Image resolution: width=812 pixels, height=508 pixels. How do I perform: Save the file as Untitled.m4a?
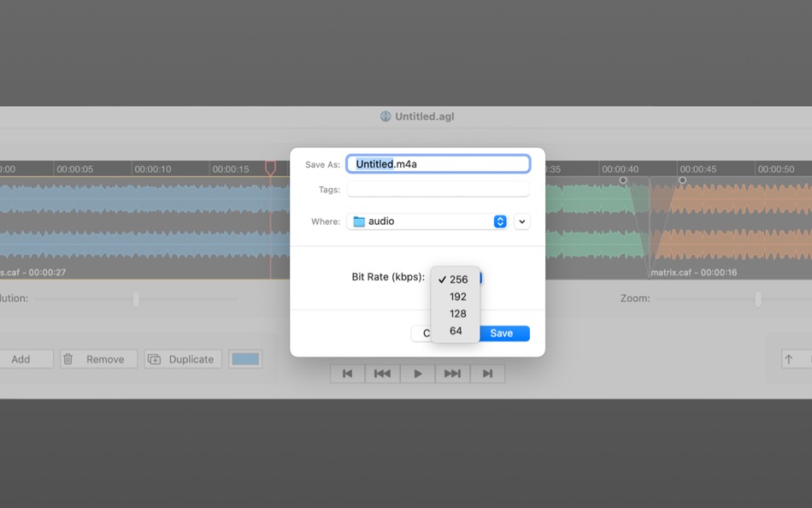(x=503, y=334)
